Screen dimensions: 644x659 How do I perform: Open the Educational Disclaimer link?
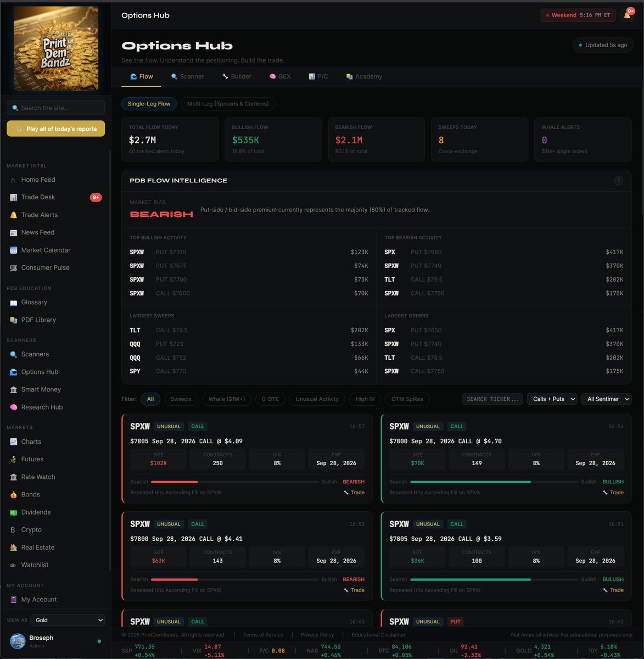point(379,635)
